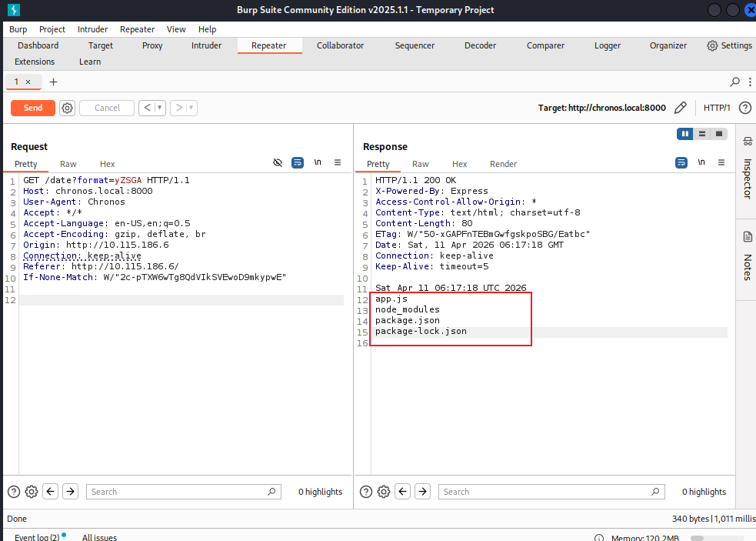This screenshot has height=541, width=756.
Task: Select Request Raw view tab
Action: [68, 164]
